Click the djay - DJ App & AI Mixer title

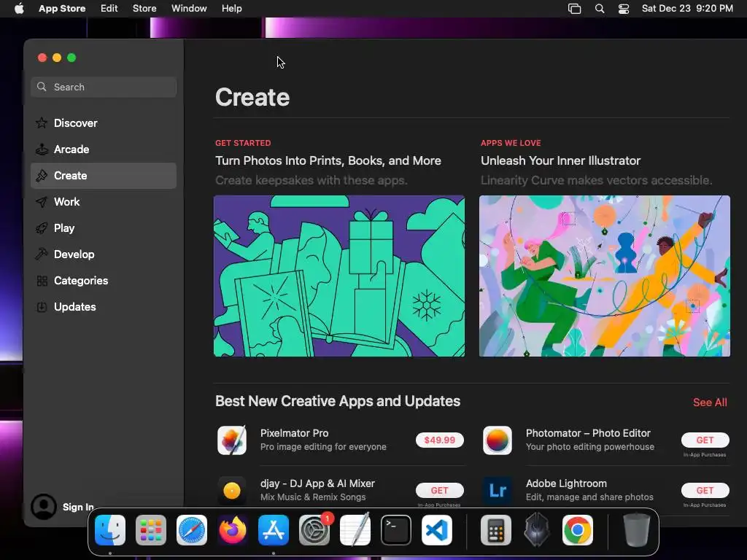pos(317,483)
